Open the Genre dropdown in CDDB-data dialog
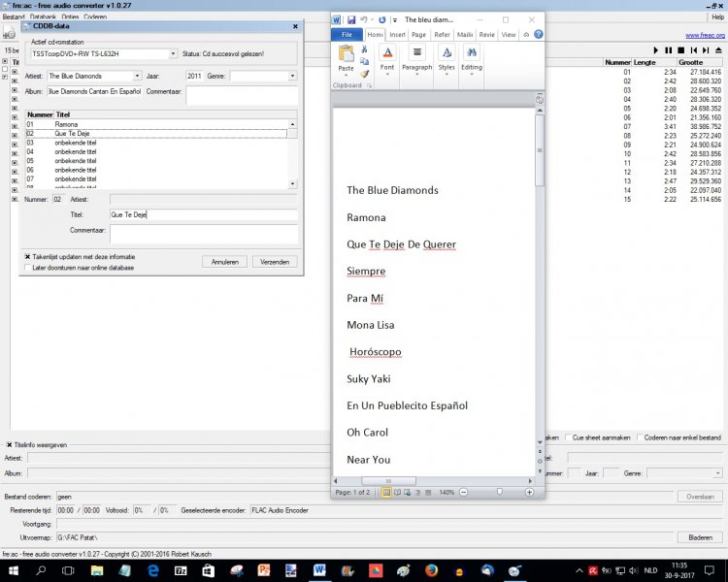Viewport: 728px width, 582px height. (291, 76)
